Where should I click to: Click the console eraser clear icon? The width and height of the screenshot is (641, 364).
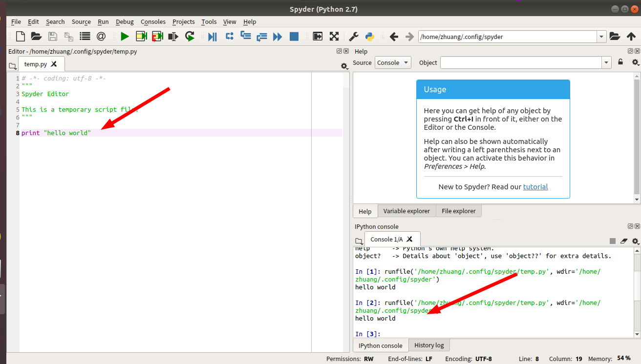623,241
